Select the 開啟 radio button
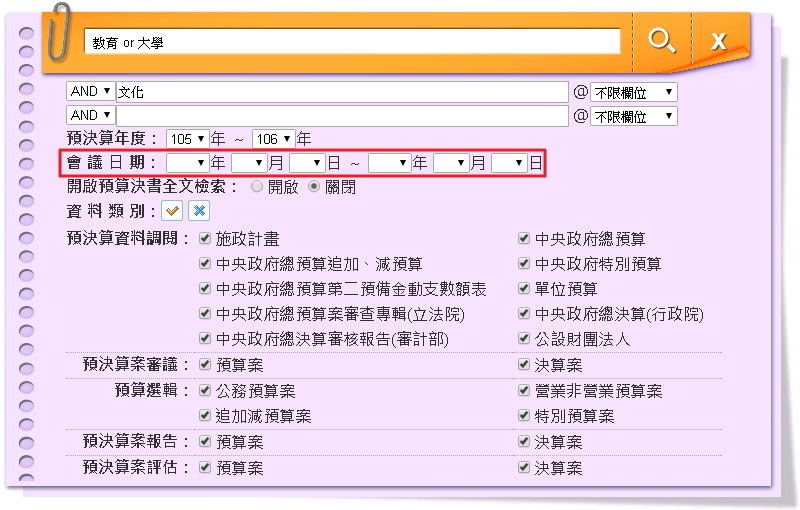Image resolution: width=800 pixels, height=510 pixels. pos(257,186)
